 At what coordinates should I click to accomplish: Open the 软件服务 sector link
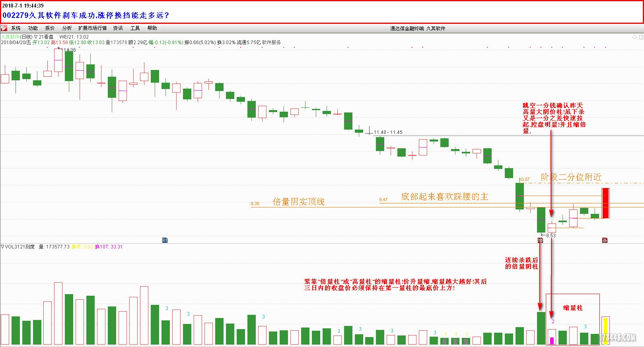271,42
